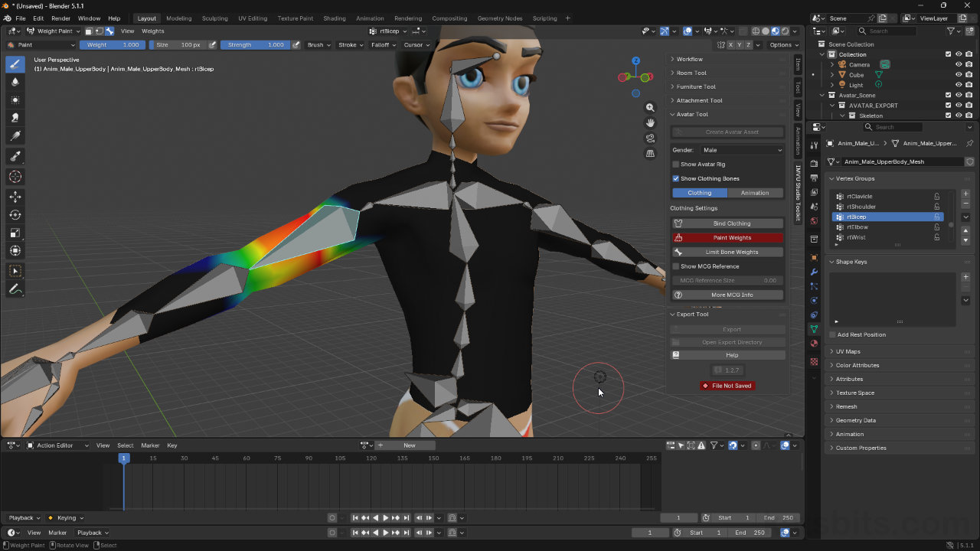
Task: Click the blue Z axis gizmo
Action: [x=635, y=60]
